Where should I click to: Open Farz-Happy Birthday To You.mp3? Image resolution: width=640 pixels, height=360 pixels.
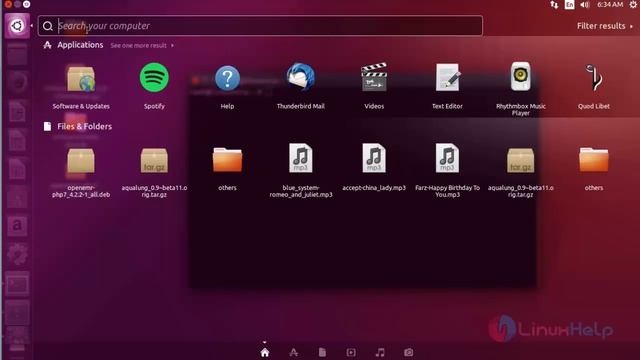(447, 158)
